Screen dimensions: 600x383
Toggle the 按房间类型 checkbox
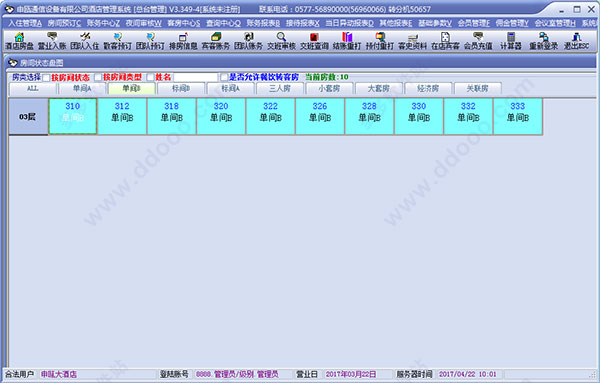(x=98, y=77)
